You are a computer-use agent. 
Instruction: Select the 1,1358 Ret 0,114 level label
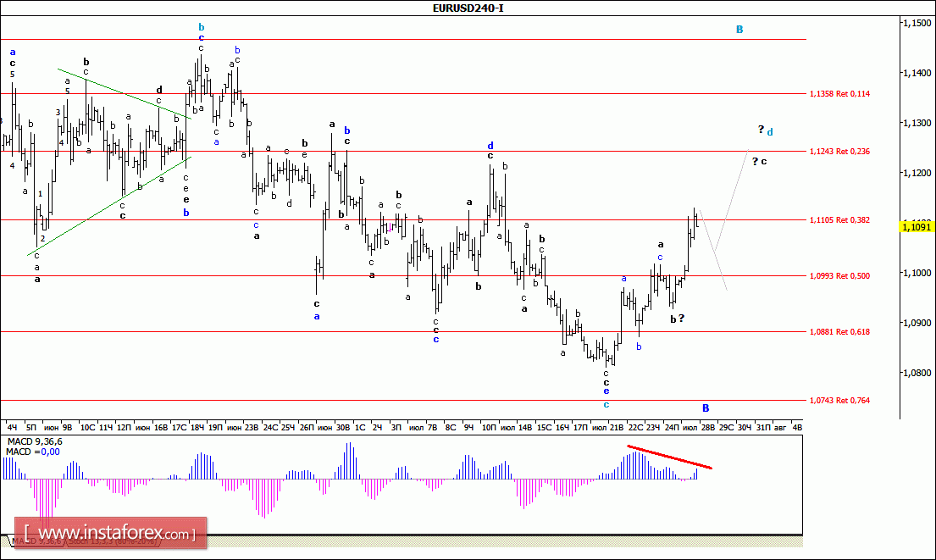tap(840, 94)
